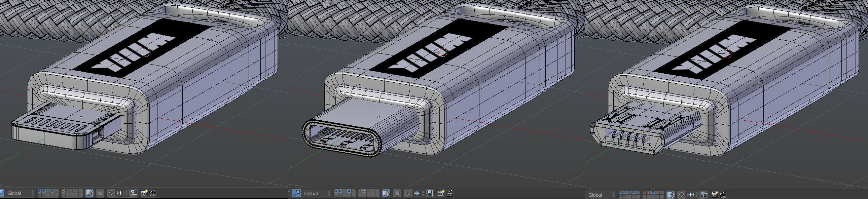Click OpenGL render image camera in Lightning viewport
868x199 pixels.
144,193
